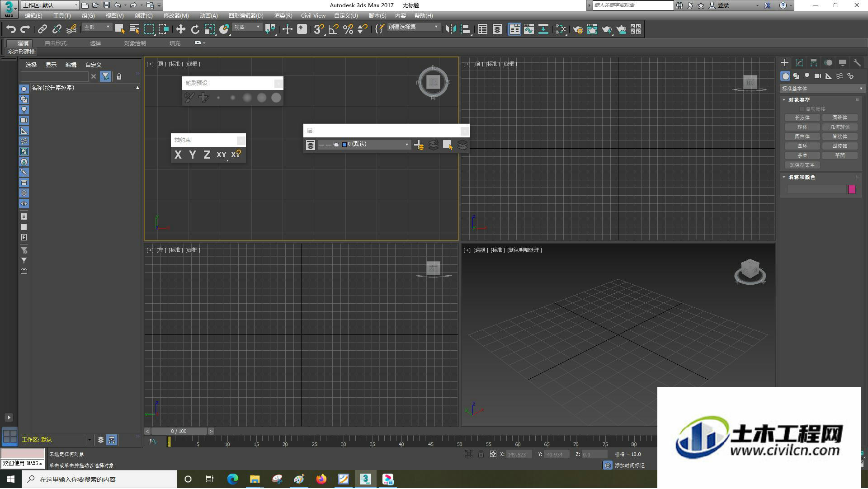Switch to the 自由形式 ribbon tab
This screenshot has width=868, height=489.
pos(56,43)
